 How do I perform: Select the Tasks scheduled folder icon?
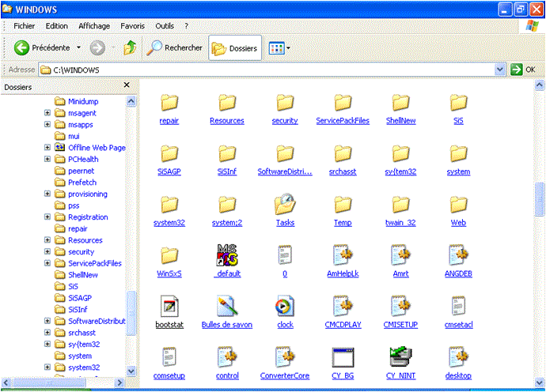(285, 204)
